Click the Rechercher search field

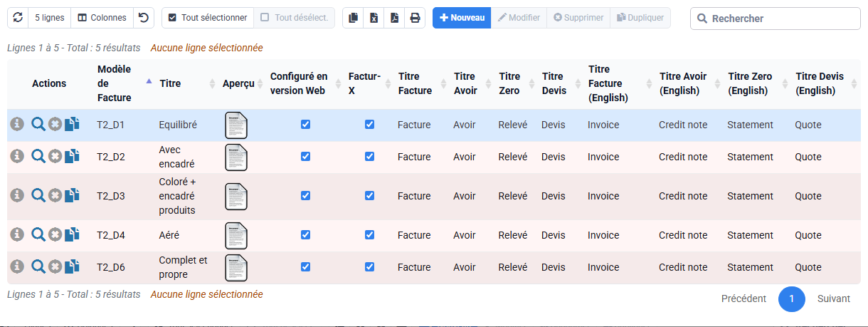(776, 19)
